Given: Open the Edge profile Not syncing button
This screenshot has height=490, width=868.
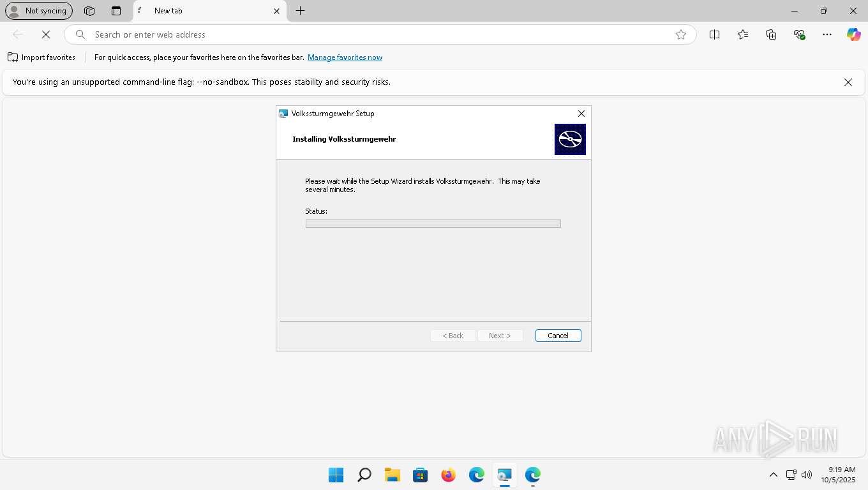Looking at the screenshot, I should tap(38, 11).
